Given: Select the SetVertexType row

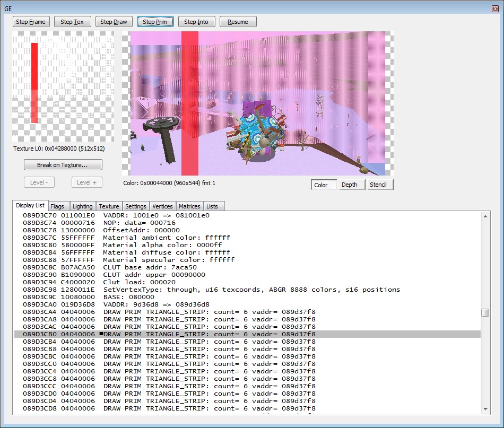Looking at the screenshot, I should [x=248, y=290].
